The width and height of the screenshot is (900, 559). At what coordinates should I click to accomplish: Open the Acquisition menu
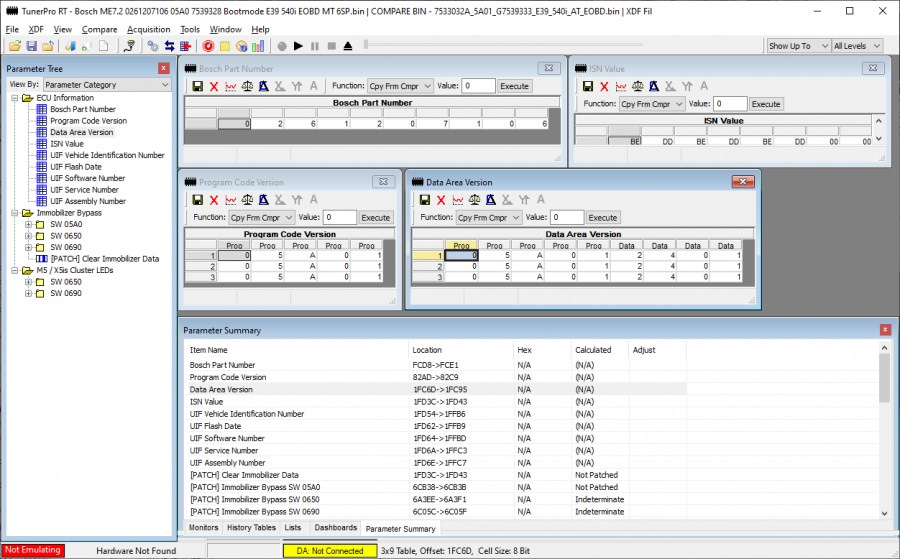[x=149, y=29]
